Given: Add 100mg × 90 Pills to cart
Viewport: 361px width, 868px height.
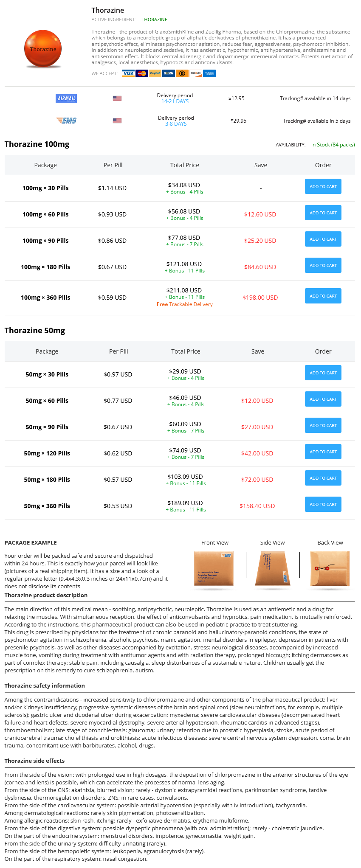Looking at the screenshot, I should [323, 239].
